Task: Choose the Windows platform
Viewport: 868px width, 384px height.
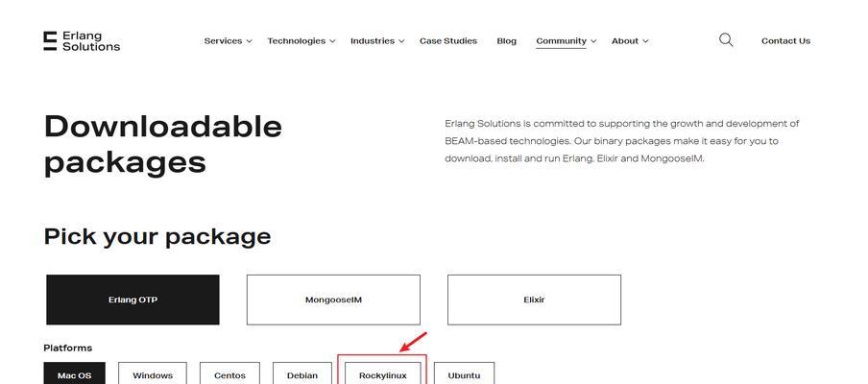Action: 153,373
